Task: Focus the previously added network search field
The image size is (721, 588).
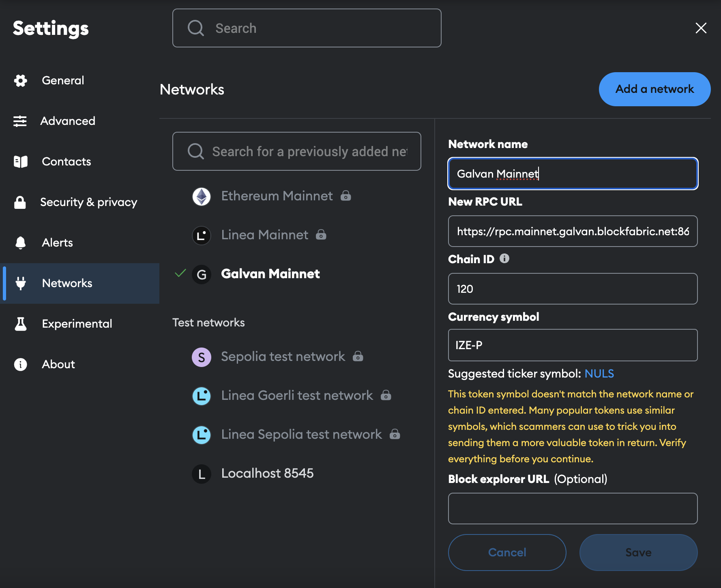Action: [297, 151]
